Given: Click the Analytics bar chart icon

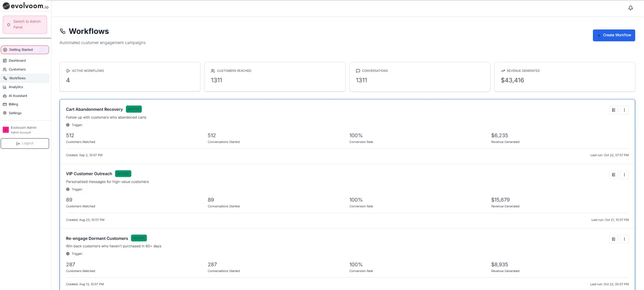Looking at the screenshot, I should [x=5, y=87].
